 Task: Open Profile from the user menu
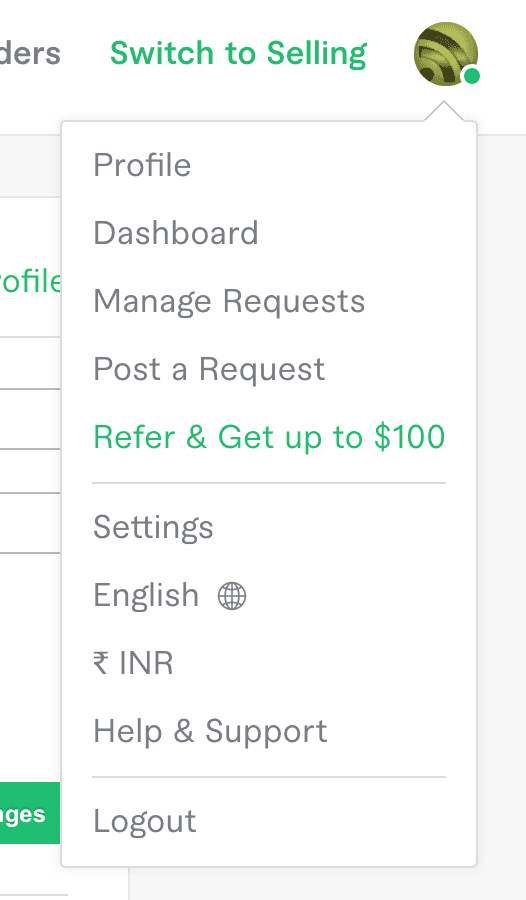[x=142, y=165]
